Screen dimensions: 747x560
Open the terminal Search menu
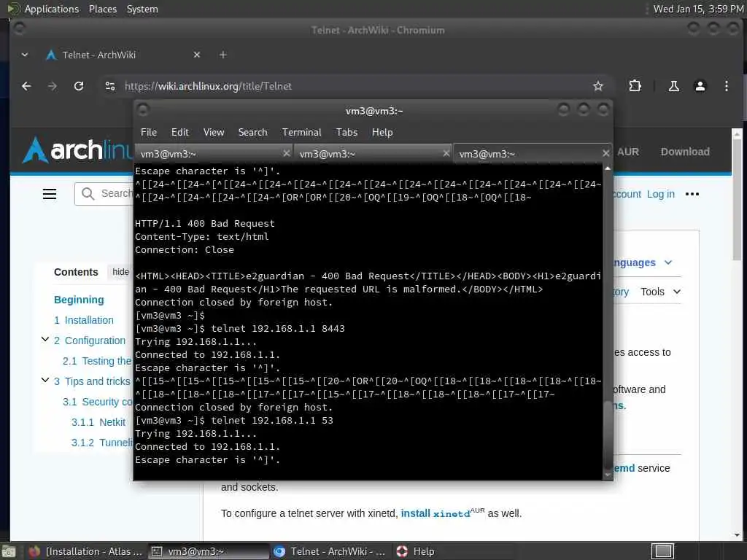[252, 133]
